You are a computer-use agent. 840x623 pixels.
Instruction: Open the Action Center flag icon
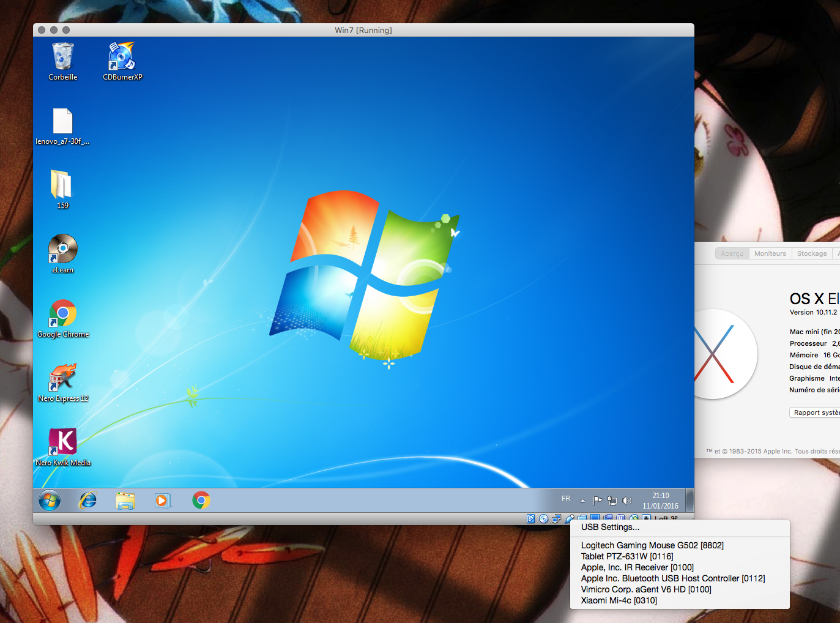pyautogui.click(x=597, y=501)
